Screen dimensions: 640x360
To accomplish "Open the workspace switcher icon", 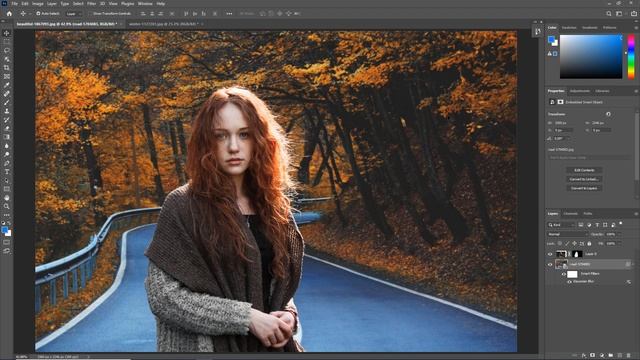I will click(x=620, y=13).
